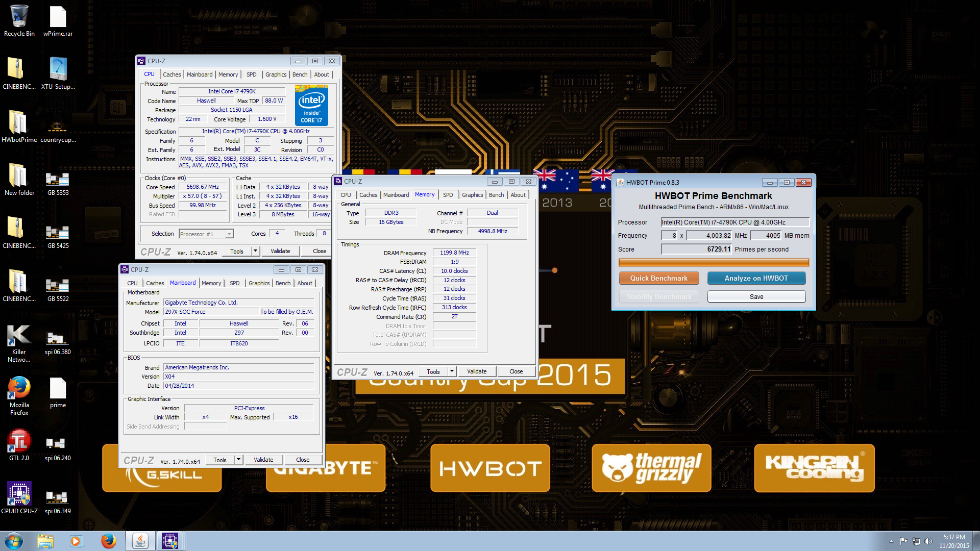This screenshot has height=551, width=980.
Task: Click the DRAM Frequency value 1199.8 MHz
Action: [x=454, y=253]
